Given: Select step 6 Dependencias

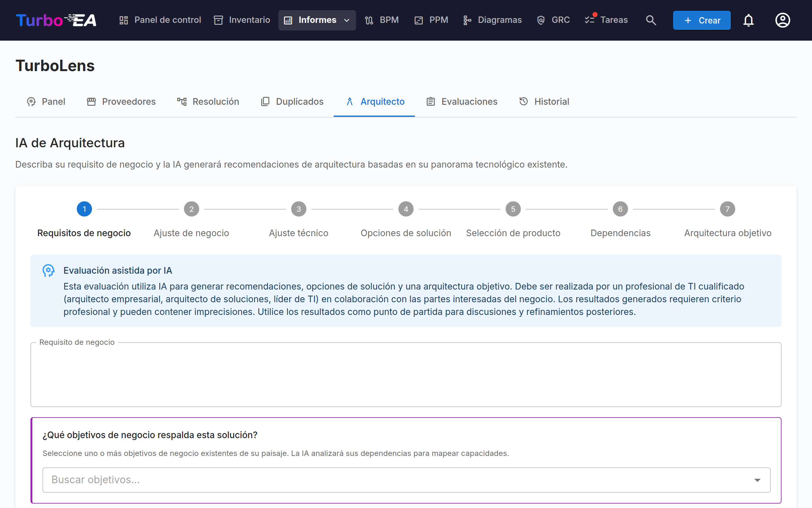Looking at the screenshot, I should (x=620, y=219).
